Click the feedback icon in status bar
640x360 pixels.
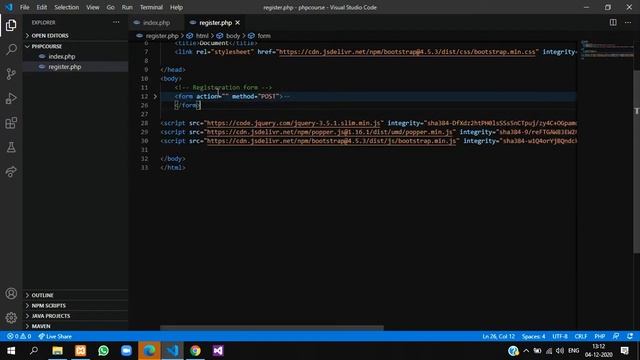(x=616, y=336)
